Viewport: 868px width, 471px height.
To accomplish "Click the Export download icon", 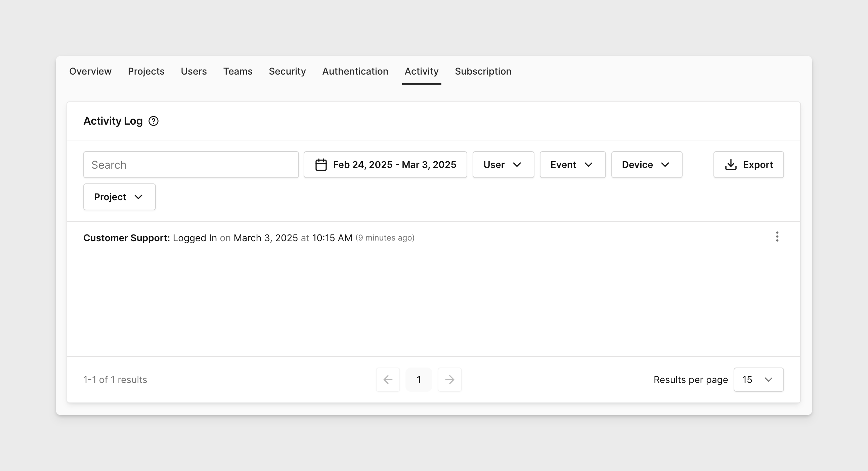I will pos(731,165).
